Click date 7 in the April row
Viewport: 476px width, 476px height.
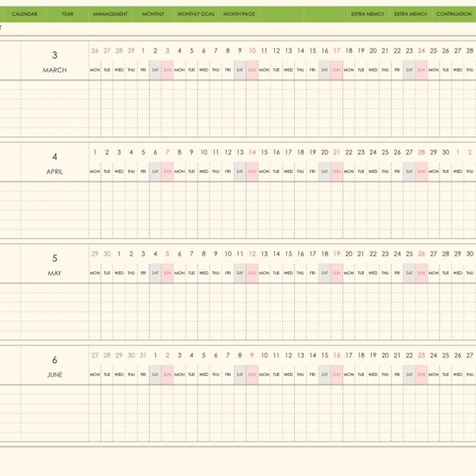[167, 153]
